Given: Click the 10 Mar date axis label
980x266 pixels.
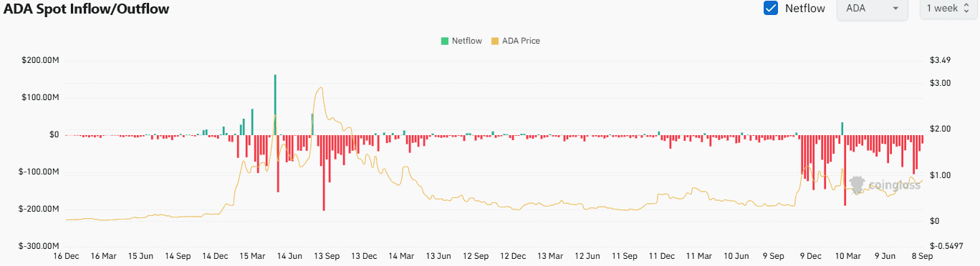Looking at the screenshot, I should (848, 255).
